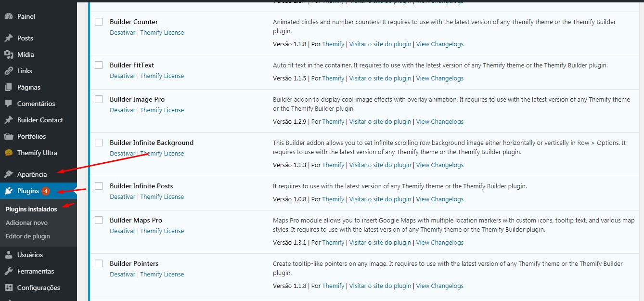Click Desativar under Builder Maps Pro

123,231
